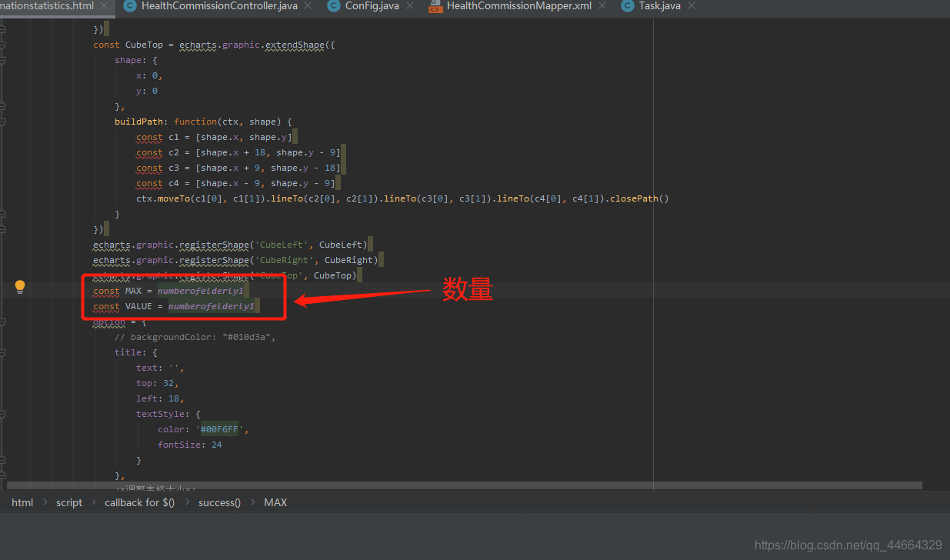Screen dimensions: 950x560
Task: Click the 'left: 18' property line
Action: point(160,398)
